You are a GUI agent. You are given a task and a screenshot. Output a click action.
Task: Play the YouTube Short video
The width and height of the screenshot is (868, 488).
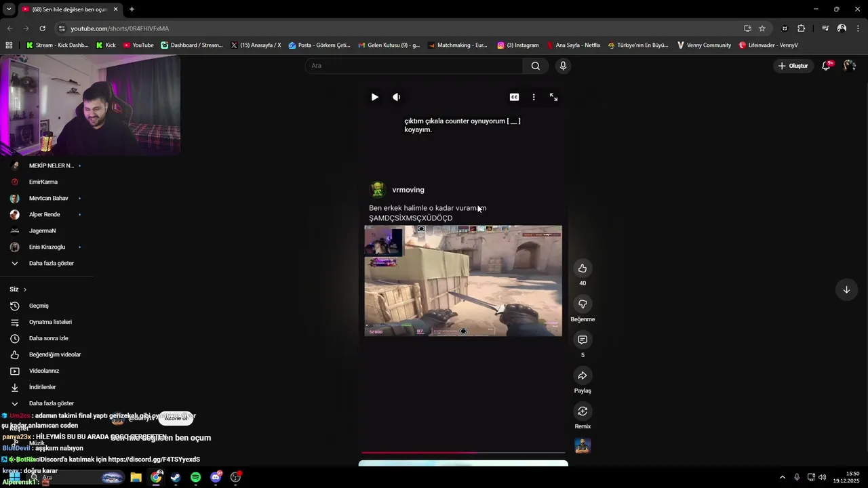click(374, 97)
